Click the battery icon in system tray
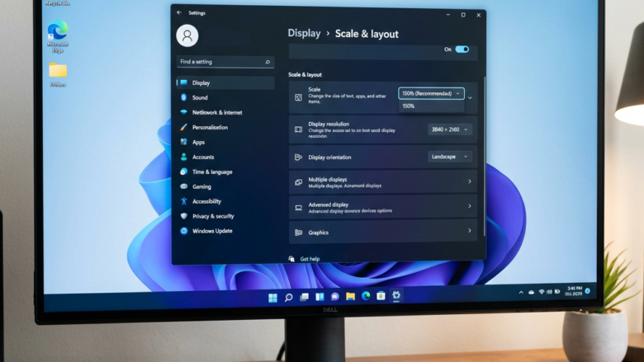This screenshot has height=362, width=644. [557, 291]
